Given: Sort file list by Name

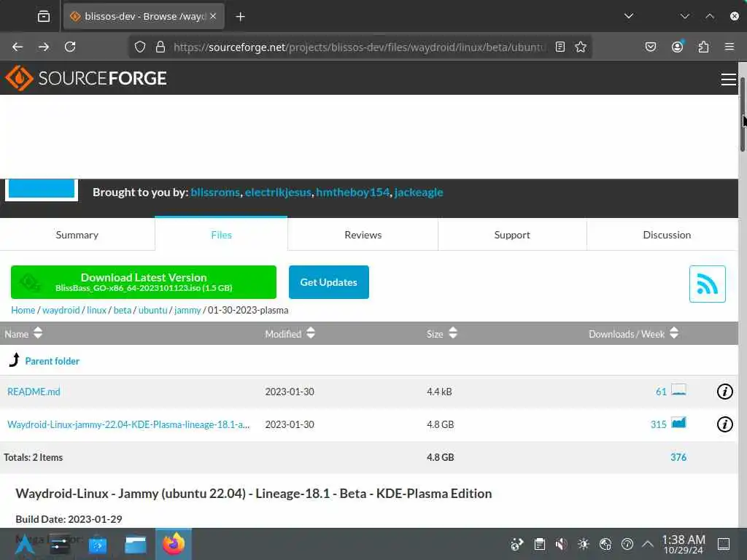Looking at the screenshot, I should [23, 333].
